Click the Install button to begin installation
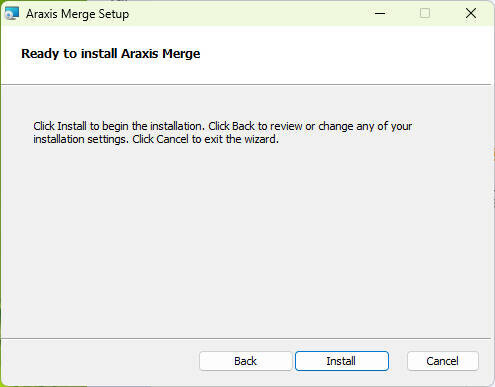This screenshot has height=387, width=495. pos(342,361)
